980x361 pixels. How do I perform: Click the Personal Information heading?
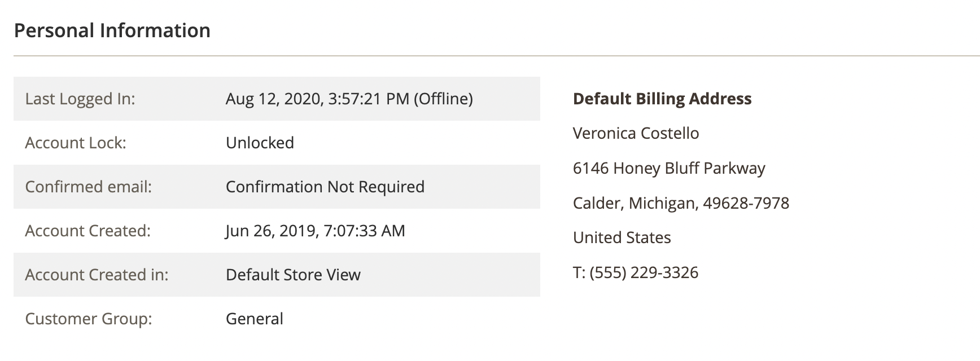tap(112, 30)
